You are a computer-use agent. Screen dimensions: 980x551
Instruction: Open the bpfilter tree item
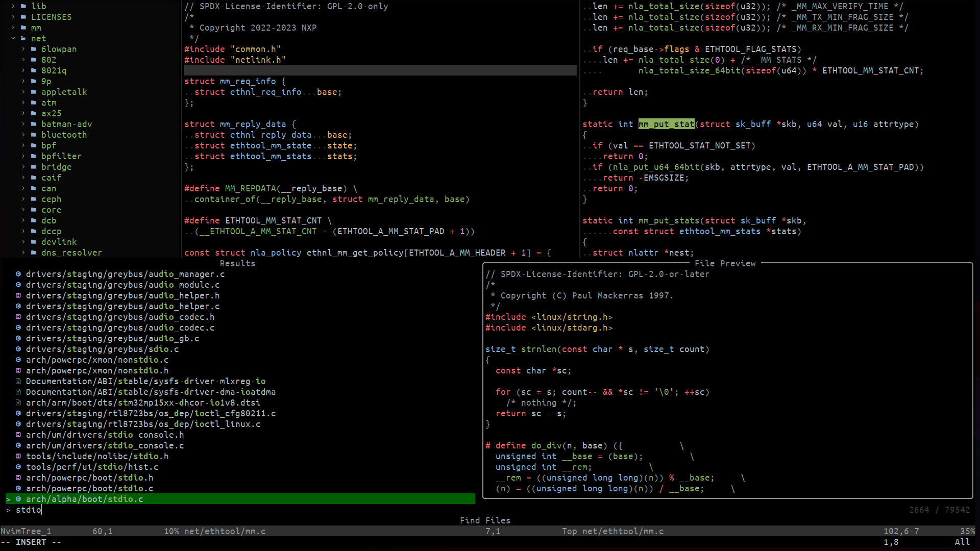(62, 156)
